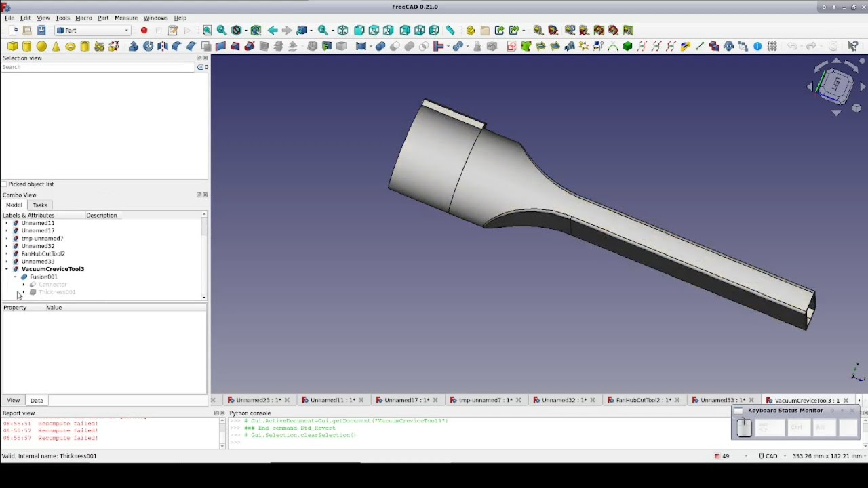Create a Cone primitive

56,46
